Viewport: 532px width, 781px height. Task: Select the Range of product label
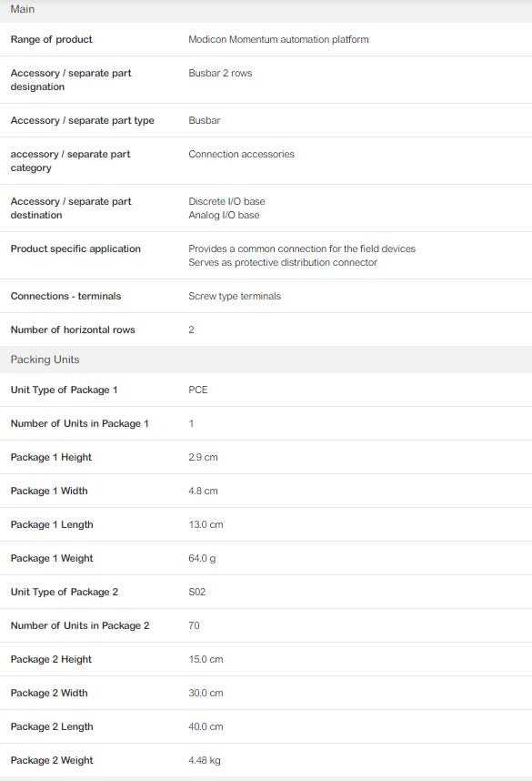51,39
